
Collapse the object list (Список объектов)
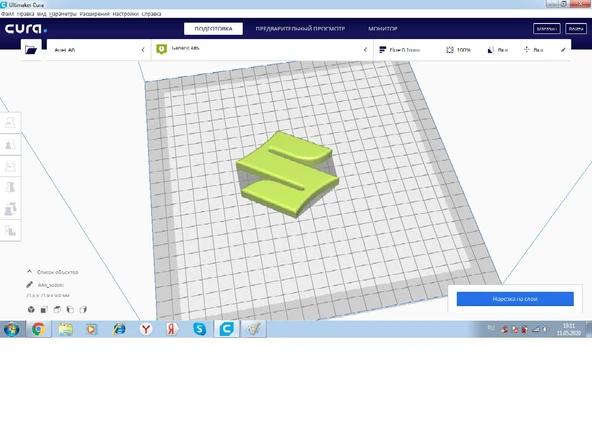pos(29,271)
